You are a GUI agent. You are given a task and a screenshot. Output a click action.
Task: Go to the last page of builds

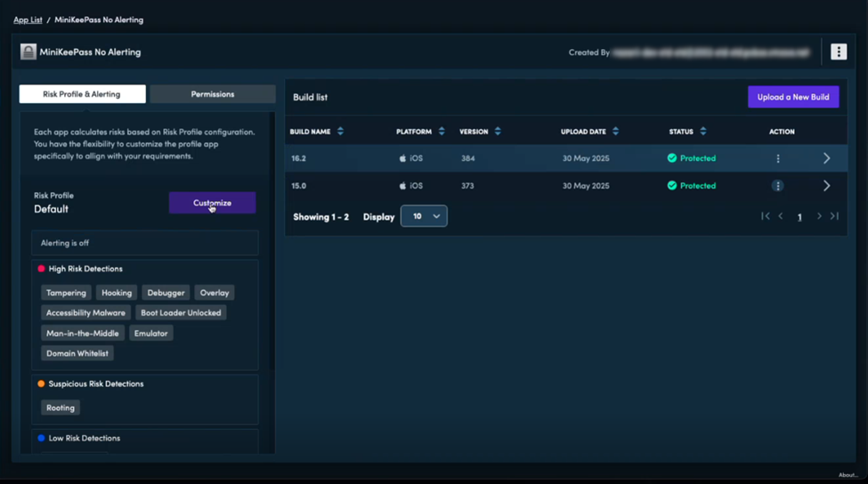point(834,216)
